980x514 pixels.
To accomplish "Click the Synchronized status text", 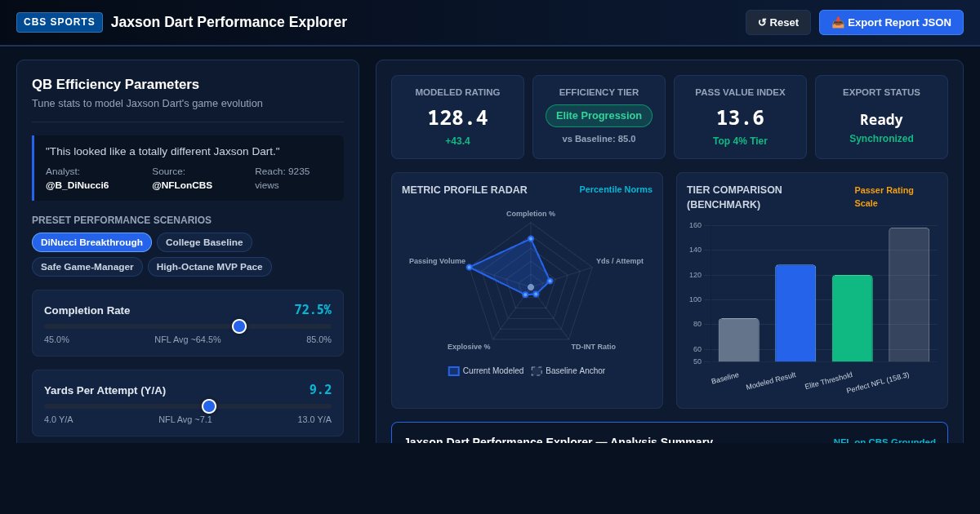I will coord(881,139).
